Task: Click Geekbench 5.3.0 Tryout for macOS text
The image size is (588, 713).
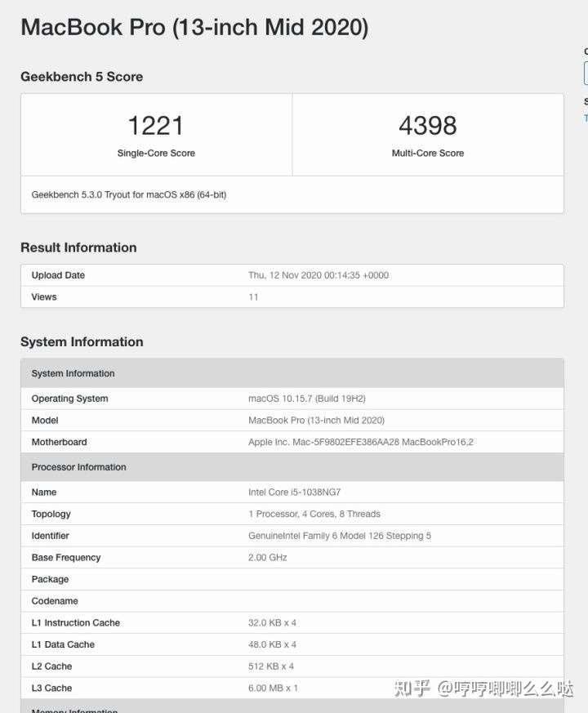Action: click(x=129, y=194)
